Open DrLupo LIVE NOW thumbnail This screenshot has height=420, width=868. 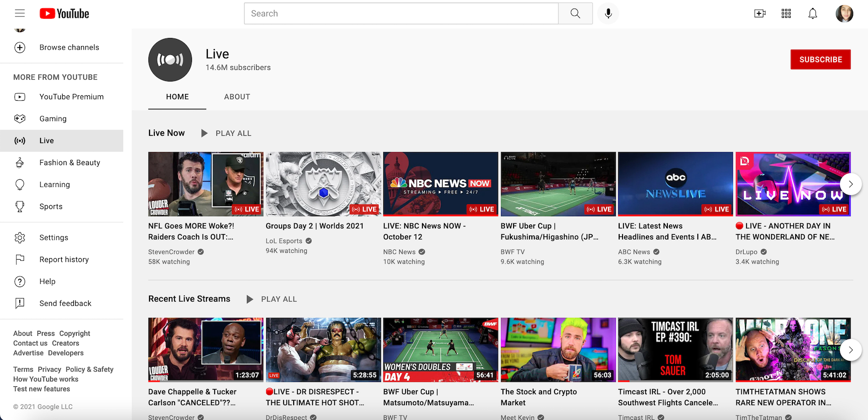793,184
